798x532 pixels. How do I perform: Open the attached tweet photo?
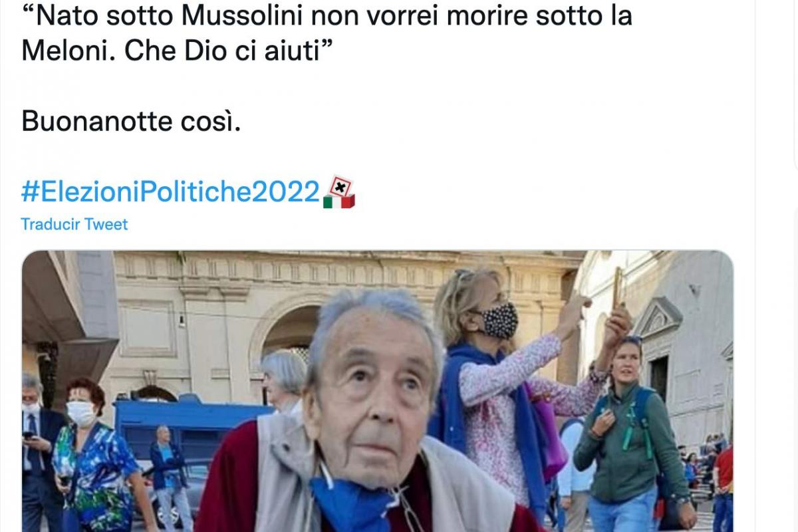click(x=378, y=391)
